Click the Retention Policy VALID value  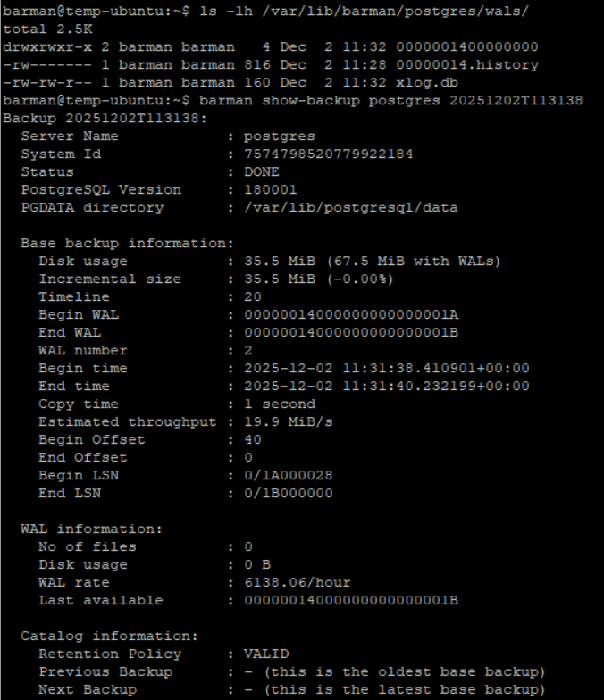[x=265, y=654]
